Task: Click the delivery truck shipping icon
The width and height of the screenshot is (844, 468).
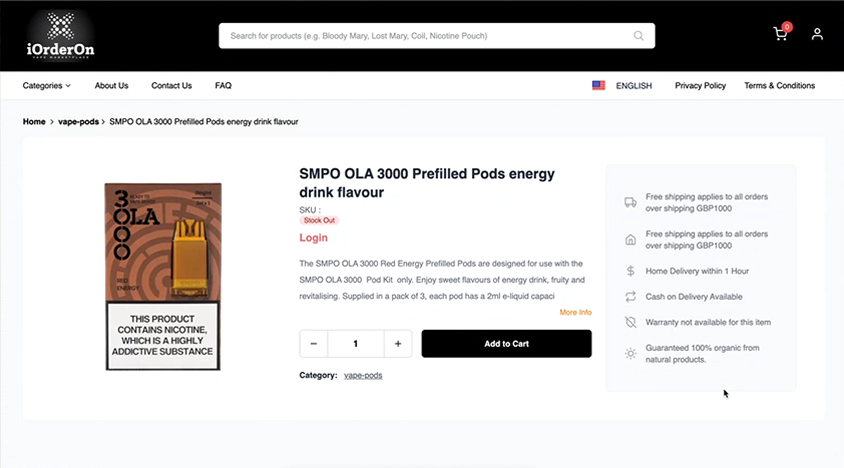Action: (630, 202)
